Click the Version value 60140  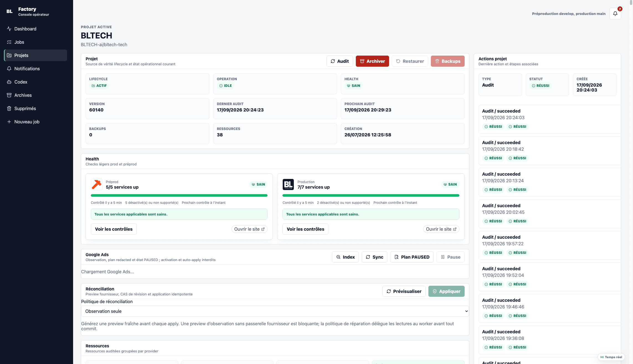[96, 110]
